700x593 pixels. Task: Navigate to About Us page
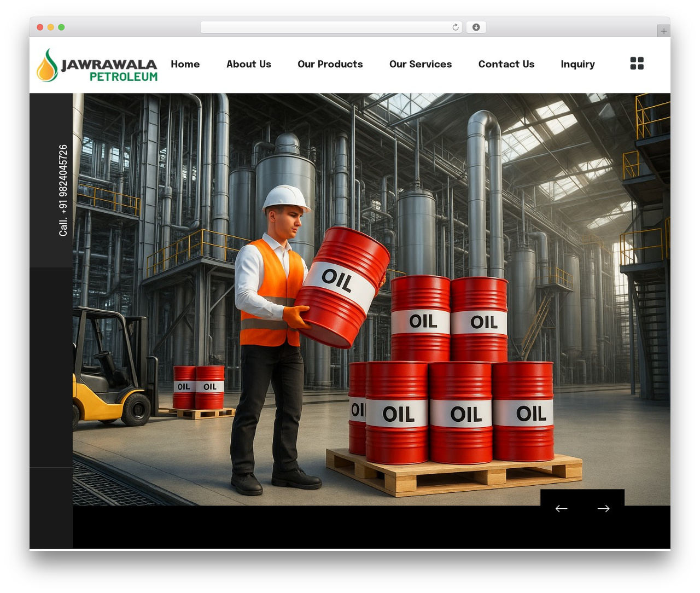coord(249,64)
